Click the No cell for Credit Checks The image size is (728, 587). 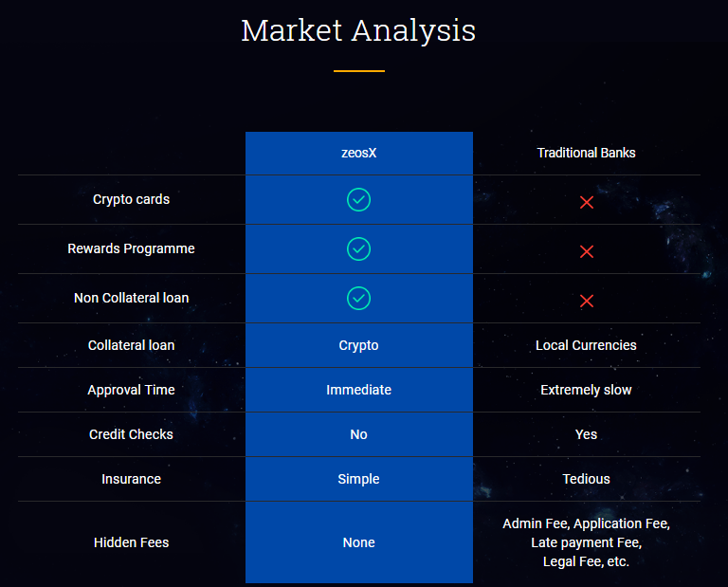[x=358, y=434]
